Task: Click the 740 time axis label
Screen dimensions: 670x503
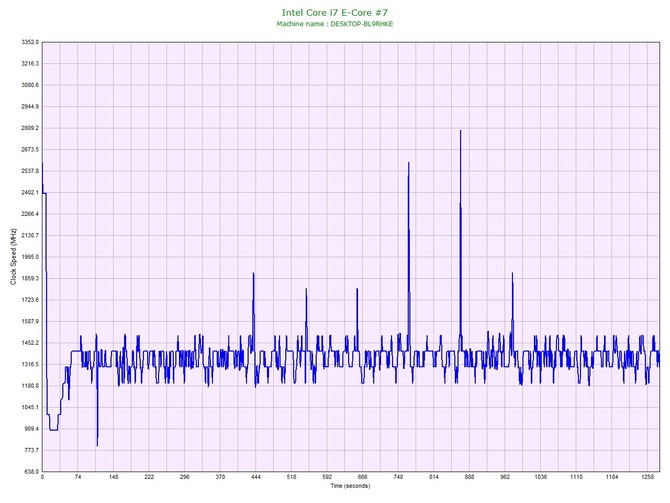Action: [x=398, y=477]
